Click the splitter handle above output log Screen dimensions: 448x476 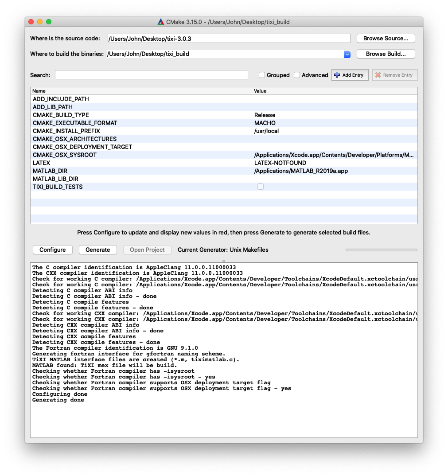224,261
